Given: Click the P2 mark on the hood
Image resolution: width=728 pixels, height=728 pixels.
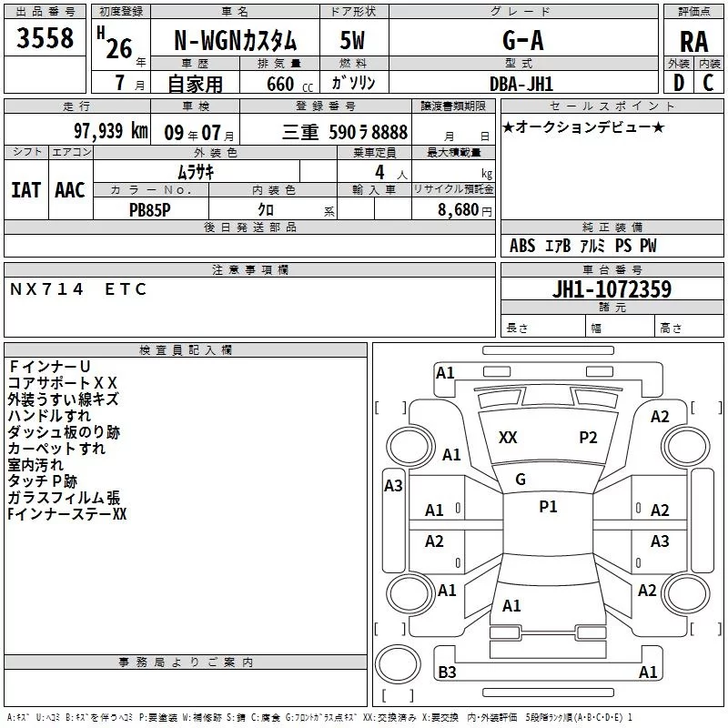Looking at the screenshot, I should [588, 438].
